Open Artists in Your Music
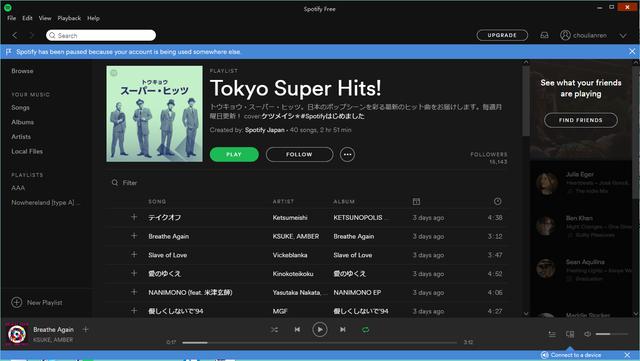Image resolution: width=640 pixels, height=361 pixels. 21,137
